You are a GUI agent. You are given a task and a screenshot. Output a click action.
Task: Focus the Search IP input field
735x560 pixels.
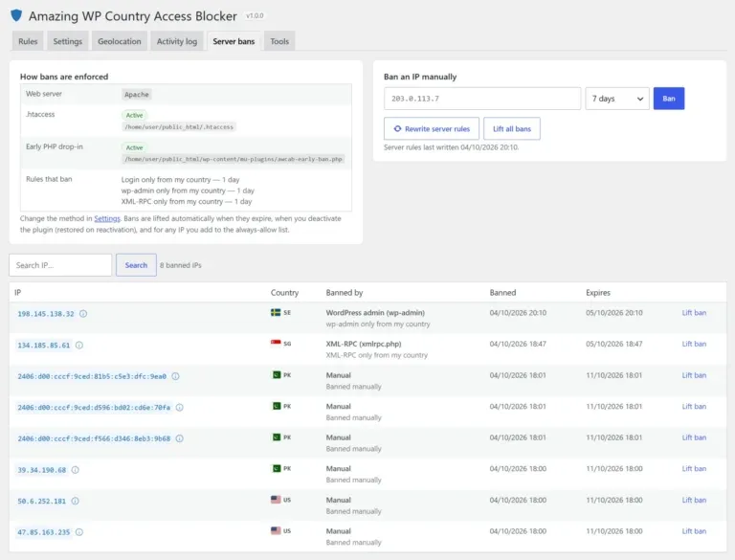coord(60,265)
